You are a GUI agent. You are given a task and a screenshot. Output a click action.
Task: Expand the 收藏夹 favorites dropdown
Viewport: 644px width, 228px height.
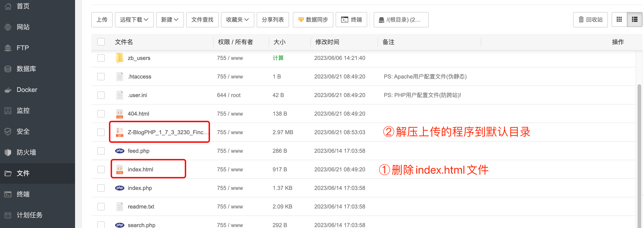tap(237, 20)
